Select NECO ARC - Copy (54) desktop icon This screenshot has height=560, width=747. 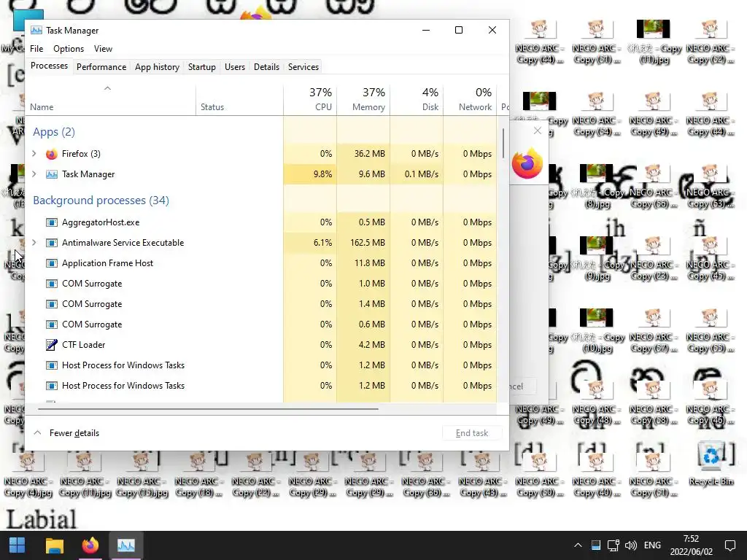coord(595,114)
